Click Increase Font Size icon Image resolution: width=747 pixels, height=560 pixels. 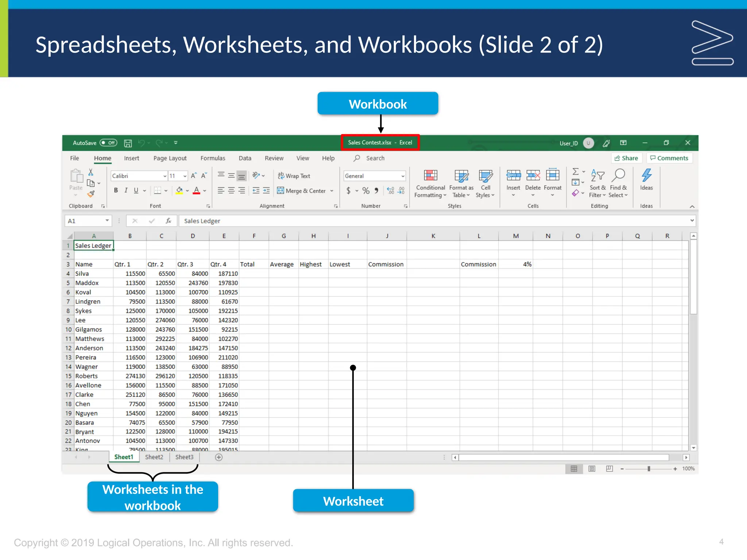[x=194, y=176]
